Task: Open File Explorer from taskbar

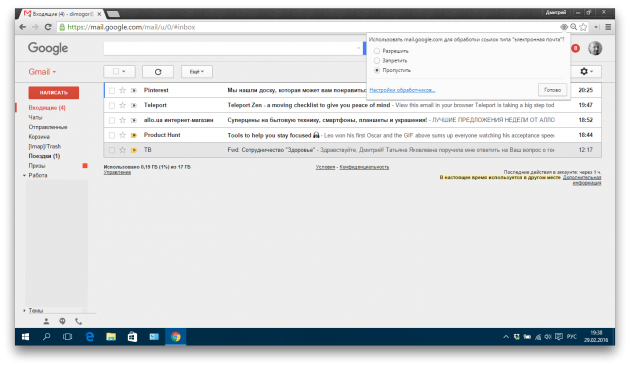Action: (111, 337)
